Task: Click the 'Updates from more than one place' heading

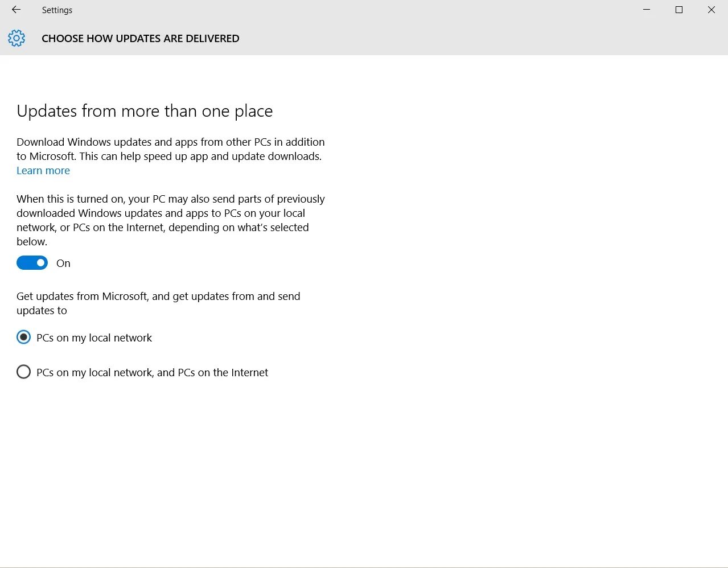Action: [x=145, y=111]
